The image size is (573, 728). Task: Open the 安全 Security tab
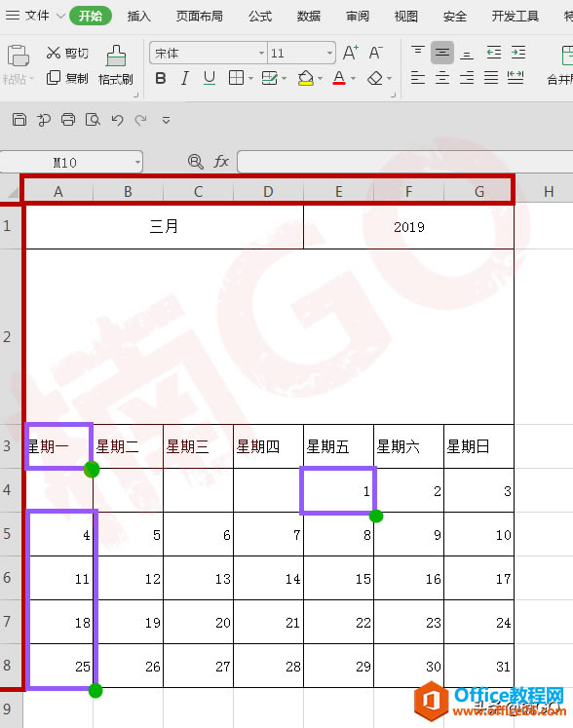tap(455, 17)
